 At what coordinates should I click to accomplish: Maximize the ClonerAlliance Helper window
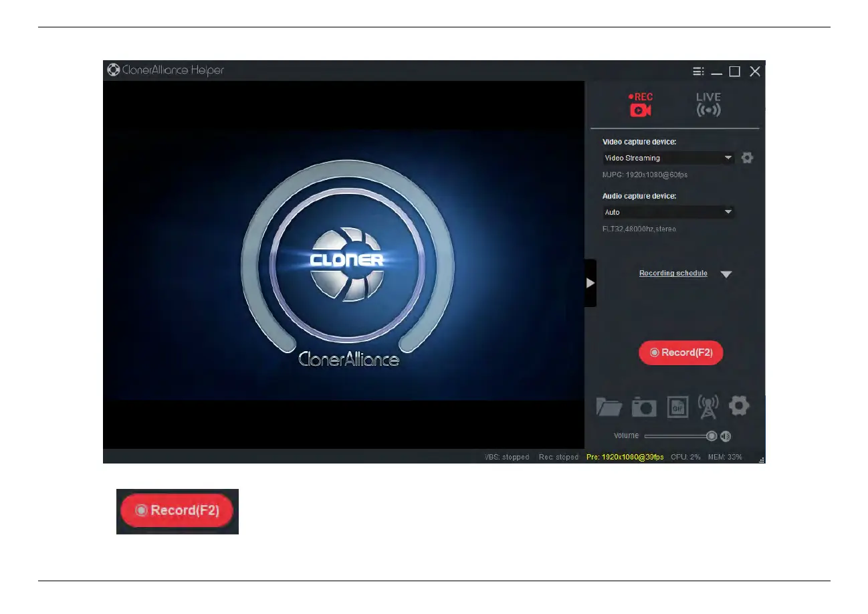(x=734, y=72)
